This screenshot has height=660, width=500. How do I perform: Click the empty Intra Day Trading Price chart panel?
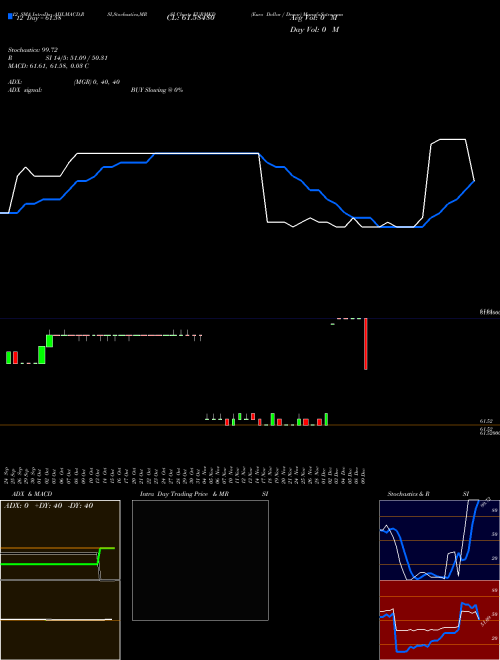click(x=200, y=560)
